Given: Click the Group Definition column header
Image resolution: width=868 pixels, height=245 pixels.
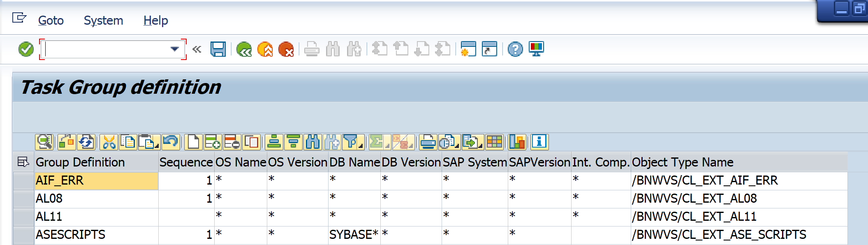Looking at the screenshot, I should (x=80, y=162).
